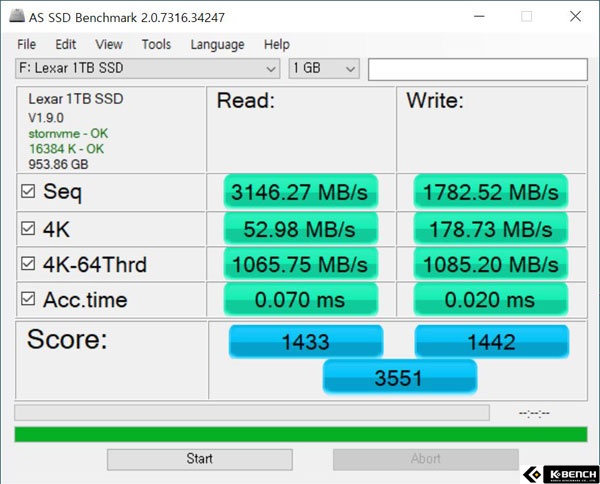Select the Seq write result 1782.52 MB/s
The image size is (600, 484).
click(x=491, y=192)
